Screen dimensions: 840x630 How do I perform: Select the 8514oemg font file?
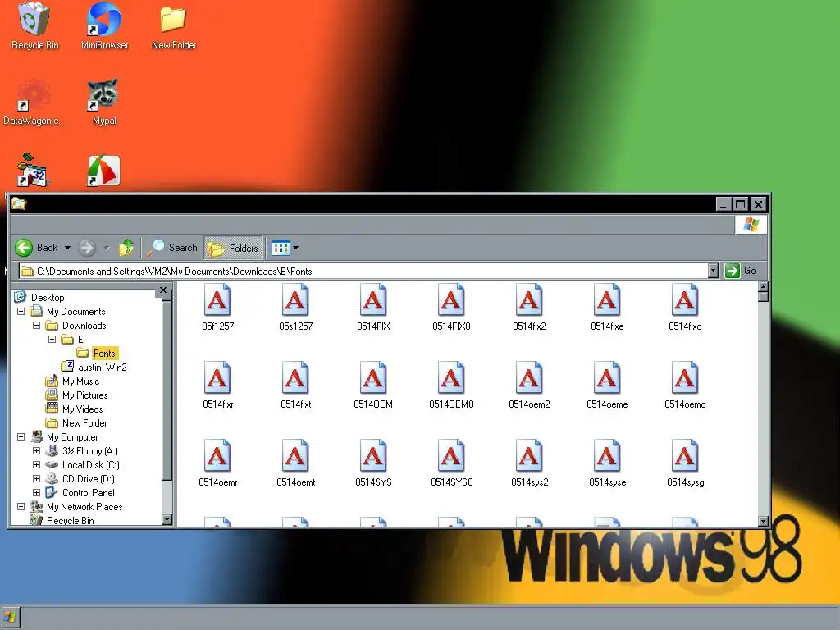click(x=685, y=386)
